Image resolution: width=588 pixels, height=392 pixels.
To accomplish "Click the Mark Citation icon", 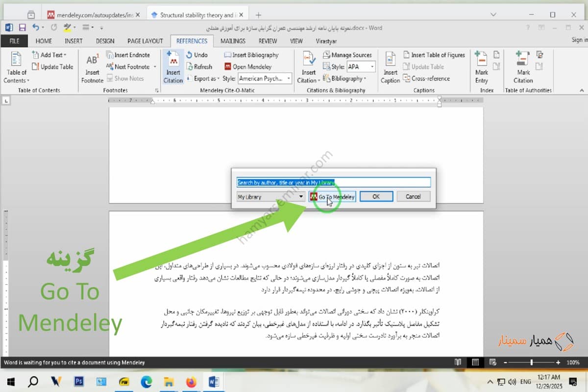I will click(523, 67).
